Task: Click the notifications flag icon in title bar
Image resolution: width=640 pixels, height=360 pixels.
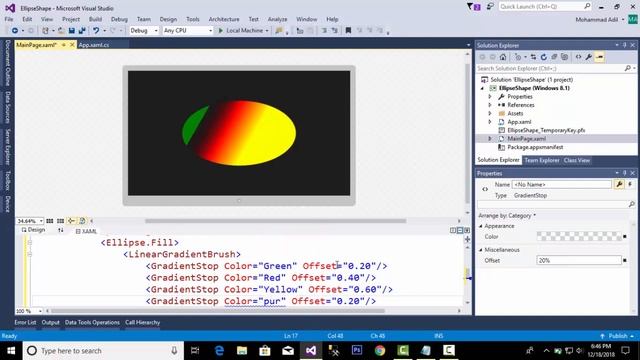Action: click(473, 7)
